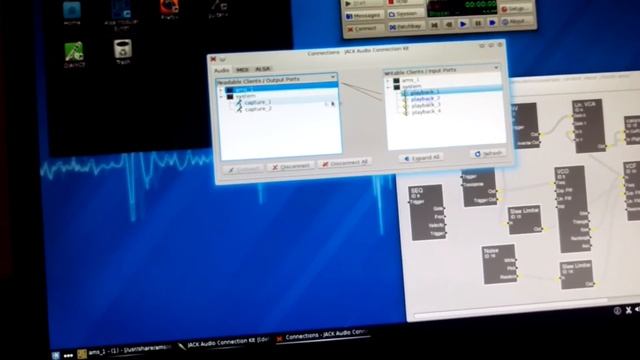
Task: Expand ams_1 in the output ports tree
Action: coord(222,90)
